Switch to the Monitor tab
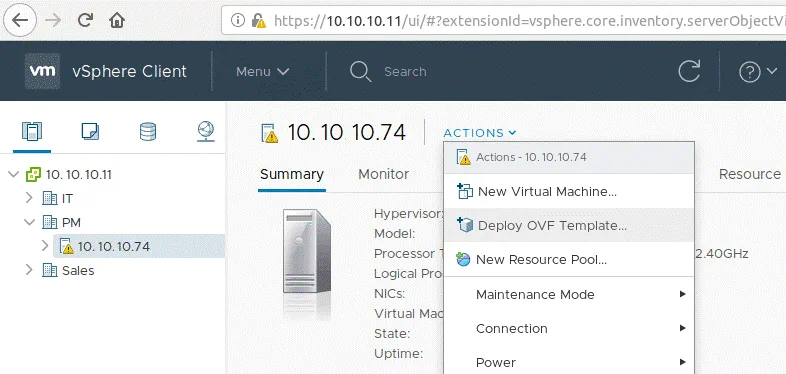The height and width of the screenshot is (374, 786). [383, 174]
